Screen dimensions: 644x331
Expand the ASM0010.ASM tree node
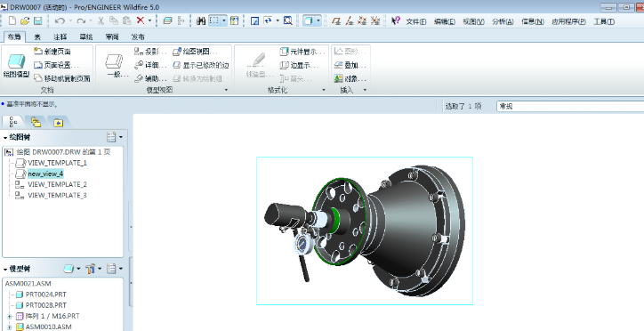(9, 327)
